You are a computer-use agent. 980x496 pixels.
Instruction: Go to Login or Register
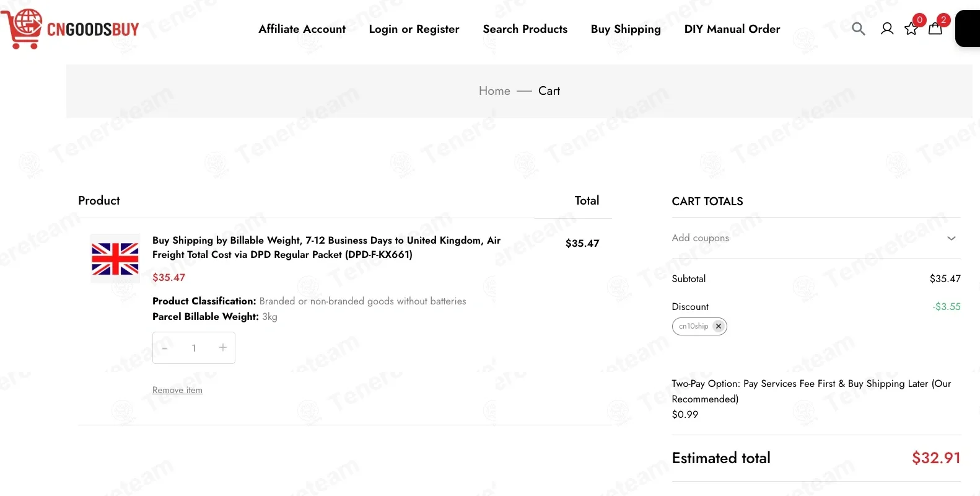click(414, 29)
